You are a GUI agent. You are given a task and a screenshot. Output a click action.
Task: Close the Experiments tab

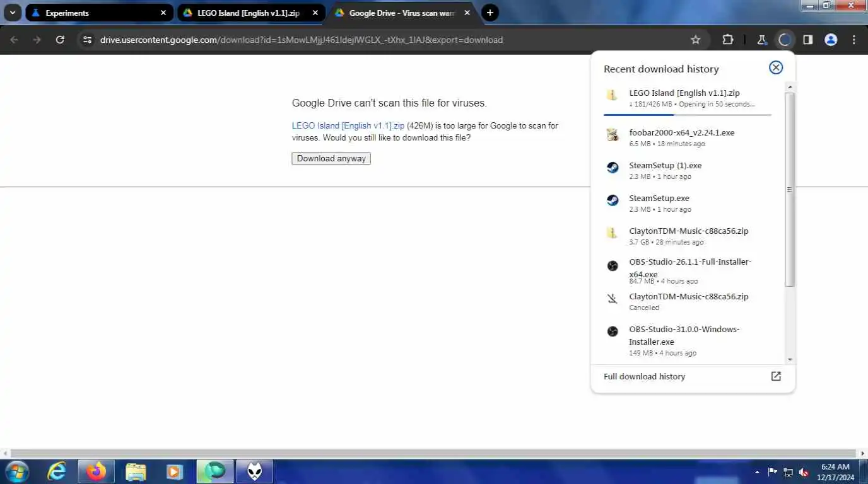(x=163, y=13)
